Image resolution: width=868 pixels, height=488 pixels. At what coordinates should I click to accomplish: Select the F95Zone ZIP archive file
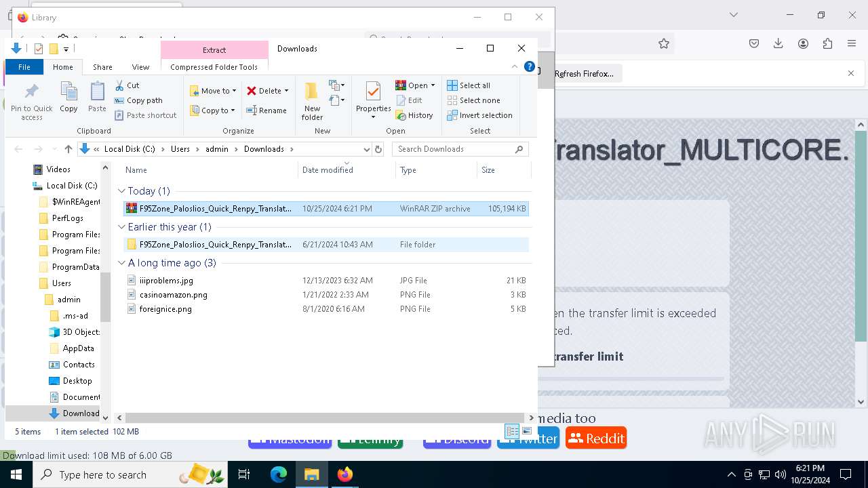click(326, 209)
